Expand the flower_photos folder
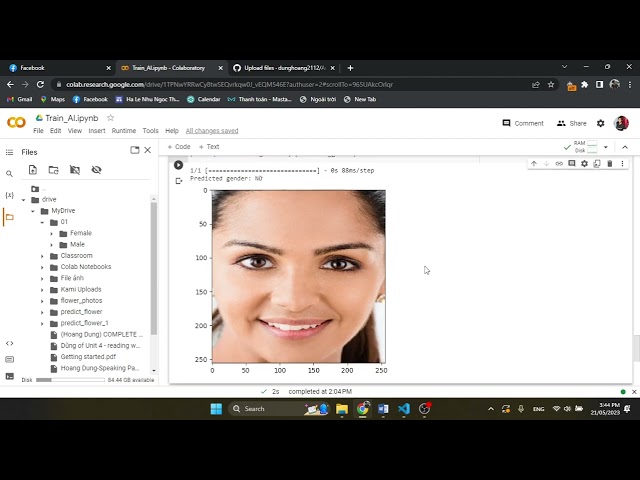This screenshot has width=640, height=480. click(x=42, y=301)
